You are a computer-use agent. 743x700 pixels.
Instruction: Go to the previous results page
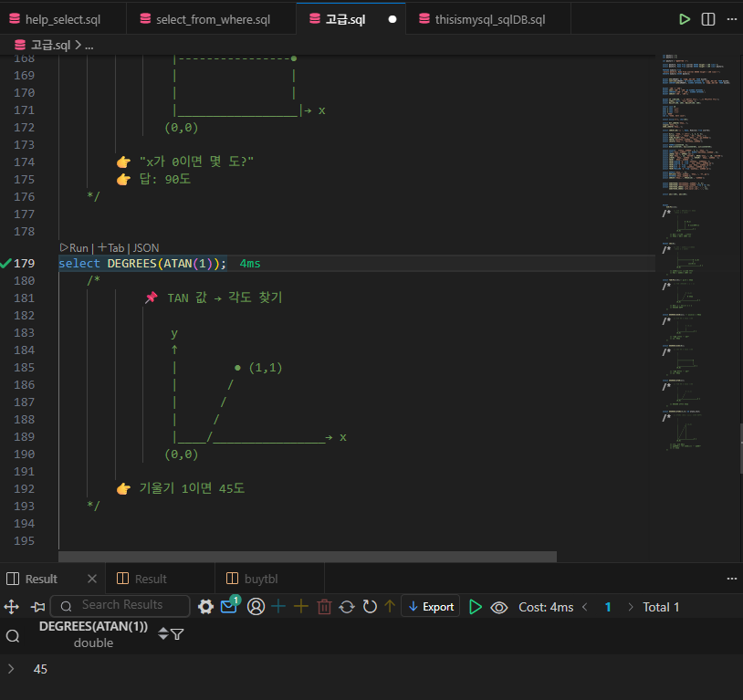click(x=585, y=607)
